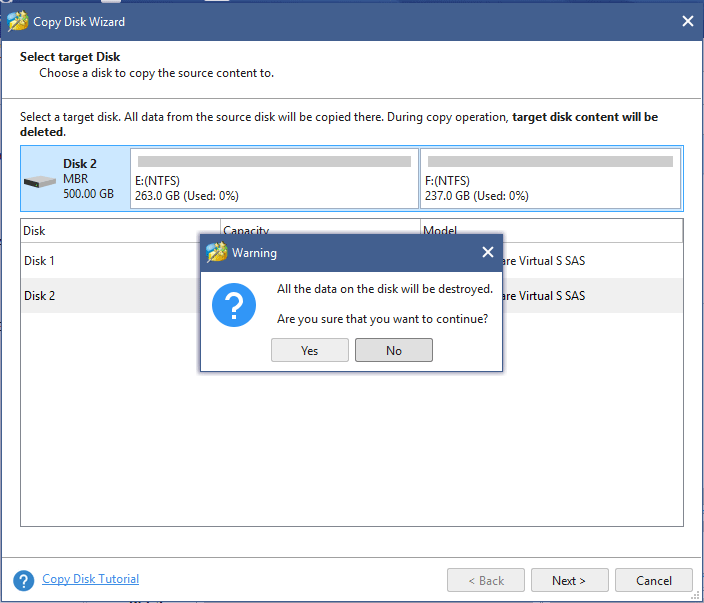Click the Disk 2 MBR 500.00 GB label
The image size is (704, 603).
(88, 179)
